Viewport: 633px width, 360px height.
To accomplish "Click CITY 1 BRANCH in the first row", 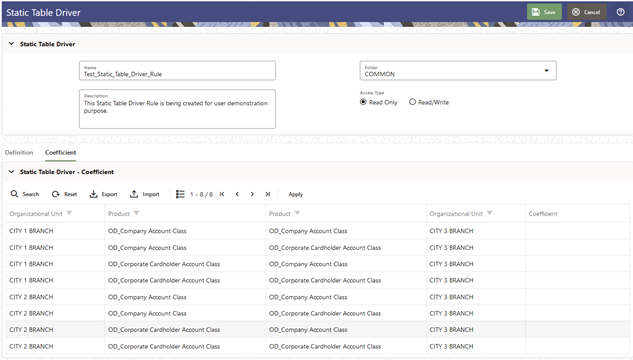I will [31, 231].
